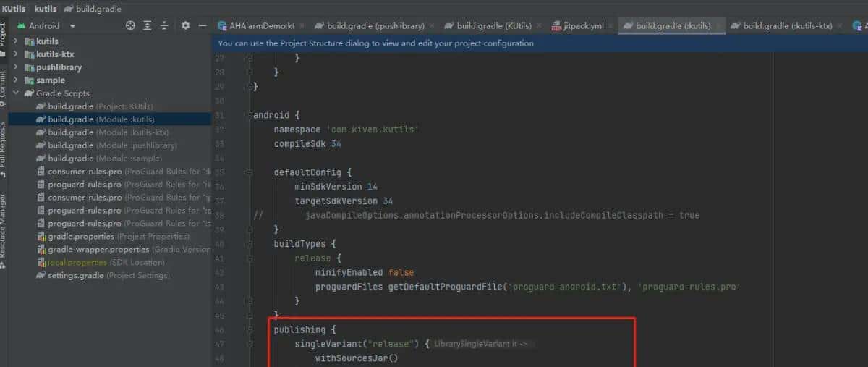Close the AHAlarmDemo.kt tab
Screen dimensions: 868x367
click(302, 26)
